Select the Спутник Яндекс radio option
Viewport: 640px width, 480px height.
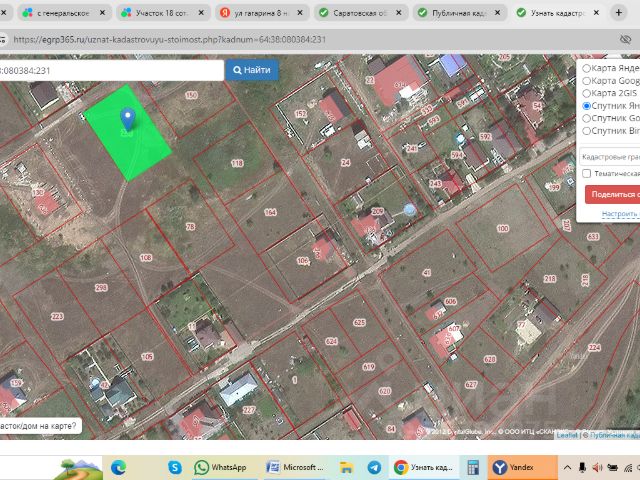[x=587, y=106]
